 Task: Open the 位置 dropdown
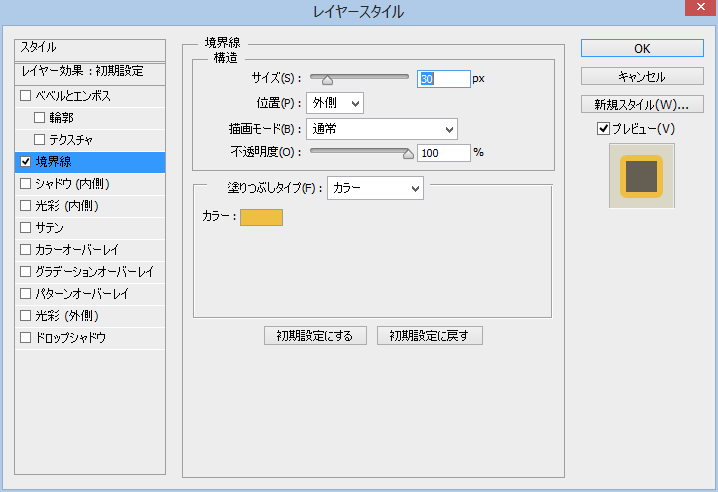point(334,103)
